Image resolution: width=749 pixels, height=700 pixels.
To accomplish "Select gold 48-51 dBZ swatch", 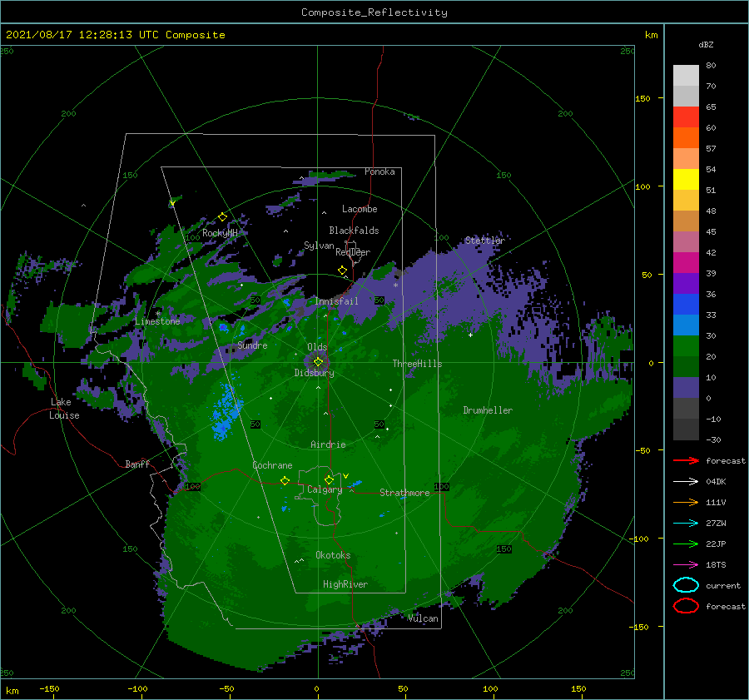I will pyautogui.click(x=686, y=201).
